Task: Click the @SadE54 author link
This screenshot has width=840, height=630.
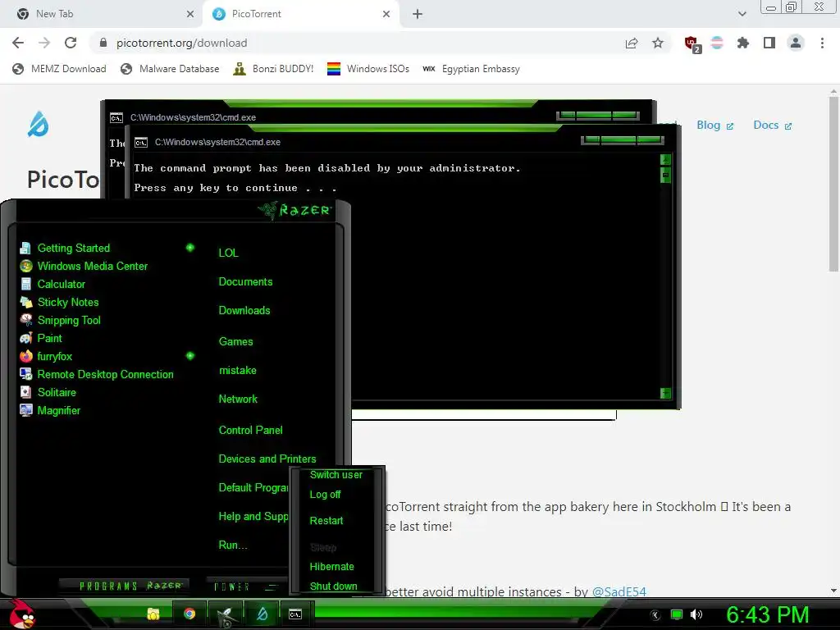Action: (x=619, y=591)
